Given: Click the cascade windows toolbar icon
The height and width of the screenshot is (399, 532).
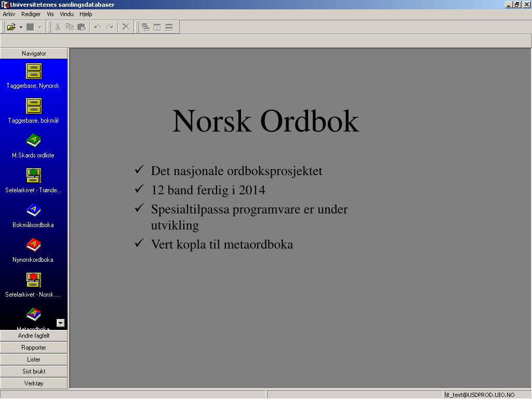Looking at the screenshot, I should [145, 27].
